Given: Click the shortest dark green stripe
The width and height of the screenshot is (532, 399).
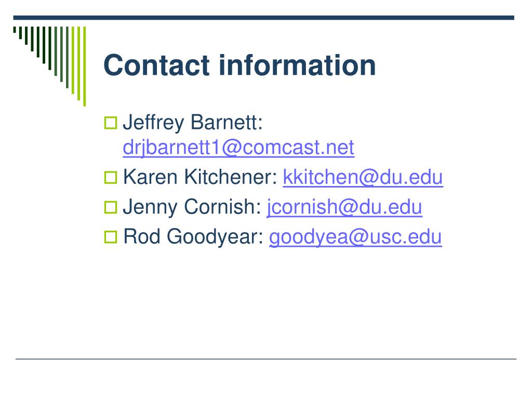Looking at the screenshot, I should pos(15,30).
